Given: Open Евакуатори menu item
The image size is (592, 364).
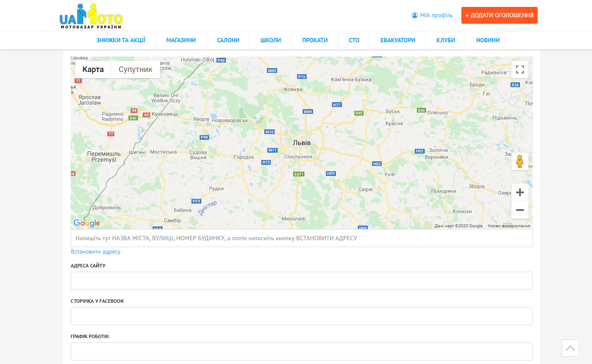Looking at the screenshot, I should (398, 40).
